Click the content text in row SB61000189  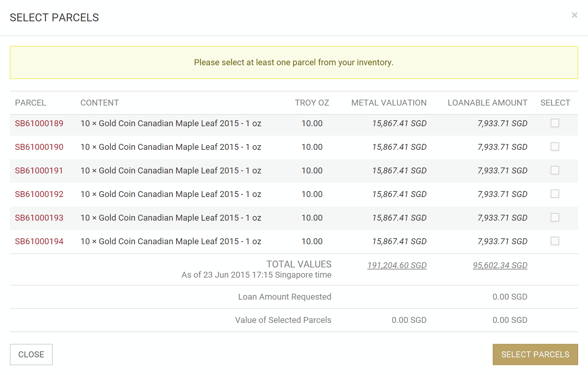171,123
